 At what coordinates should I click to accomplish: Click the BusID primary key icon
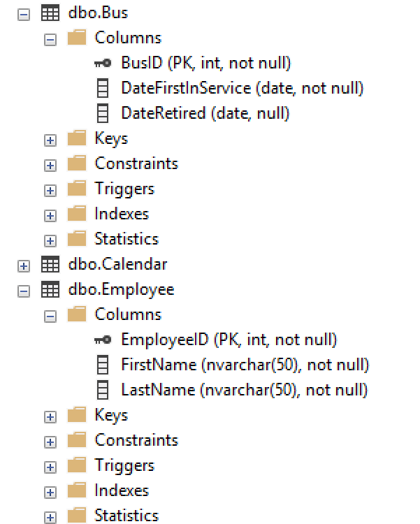102,64
